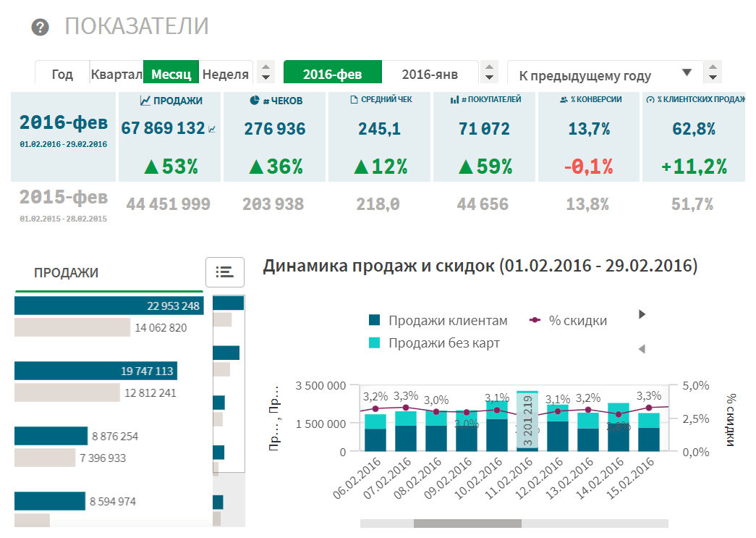Select the Квартал period option
This screenshot has width=756, height=538.
[x=116, y=74]
